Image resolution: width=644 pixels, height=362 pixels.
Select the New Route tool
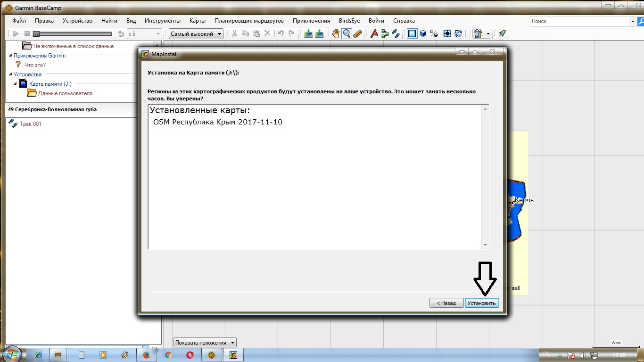pyautogui.click(x=385, y=33)
